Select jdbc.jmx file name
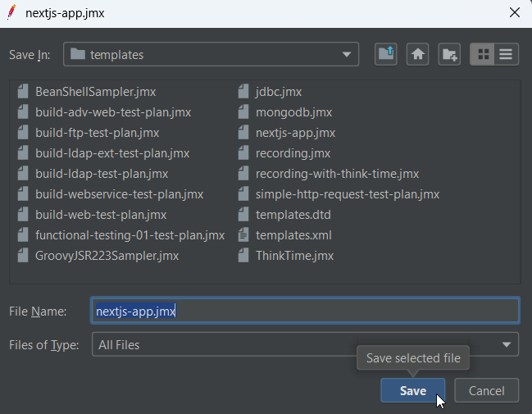The width and height of the screenshot is (532, 414). pos(279,92)
